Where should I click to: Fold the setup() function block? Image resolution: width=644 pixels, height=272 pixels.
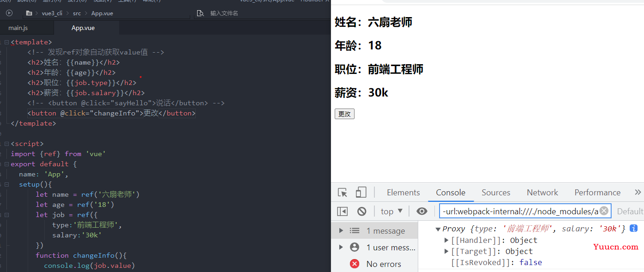click(x=6, y=184)
